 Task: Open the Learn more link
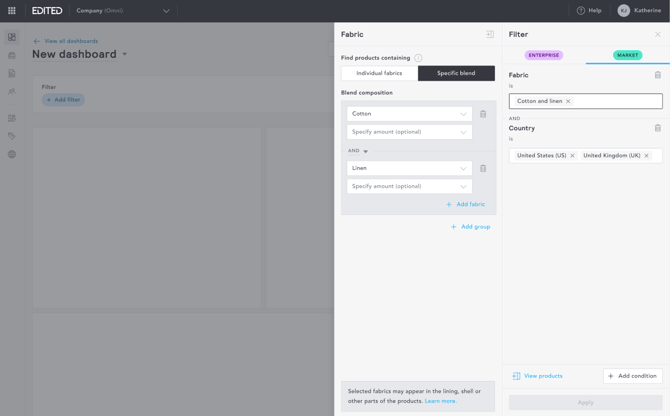point(441,401)
